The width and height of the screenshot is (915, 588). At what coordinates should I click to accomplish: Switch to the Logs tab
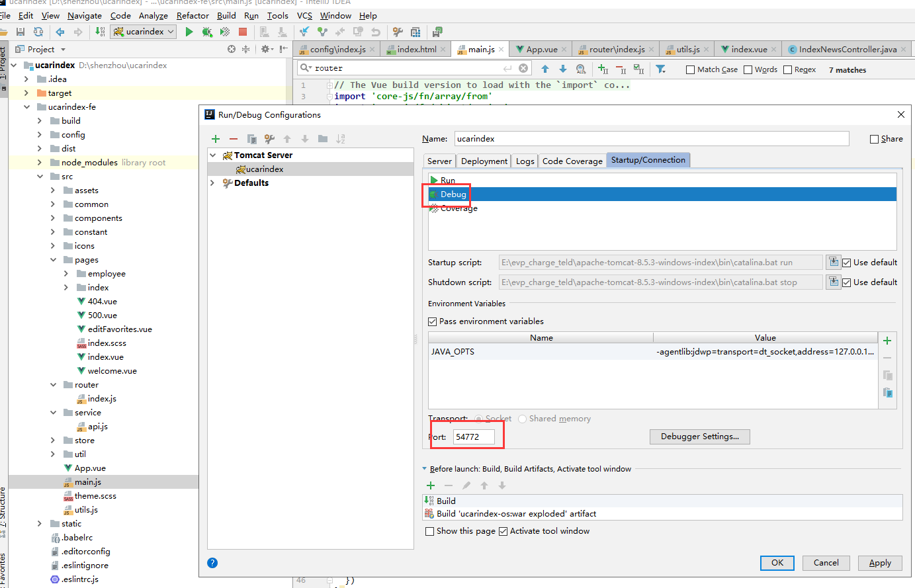(x=525, y=161)
